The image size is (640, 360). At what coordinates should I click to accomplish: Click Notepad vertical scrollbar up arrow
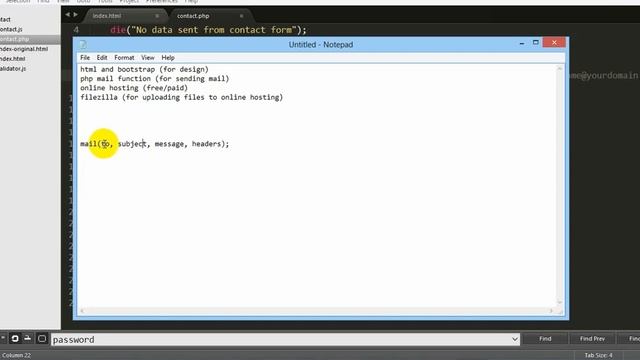[560, 69]
